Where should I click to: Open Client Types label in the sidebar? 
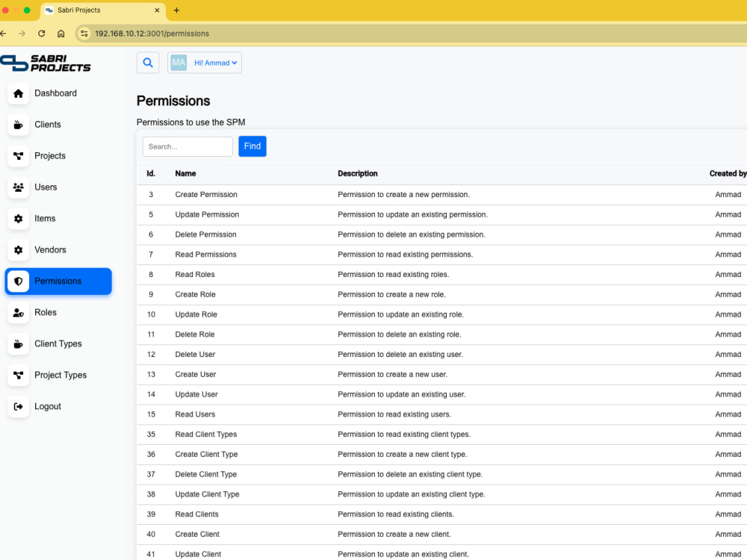(x=58, y=343)
